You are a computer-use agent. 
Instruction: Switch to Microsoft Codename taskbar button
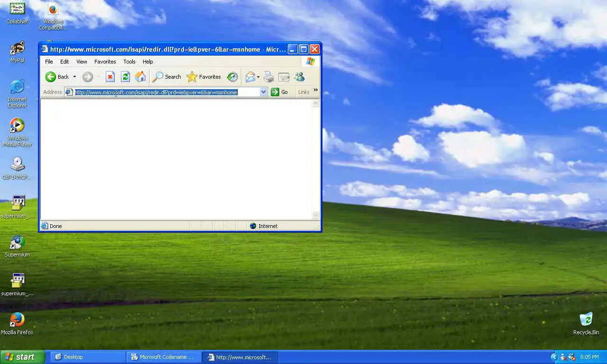point(164,357)
